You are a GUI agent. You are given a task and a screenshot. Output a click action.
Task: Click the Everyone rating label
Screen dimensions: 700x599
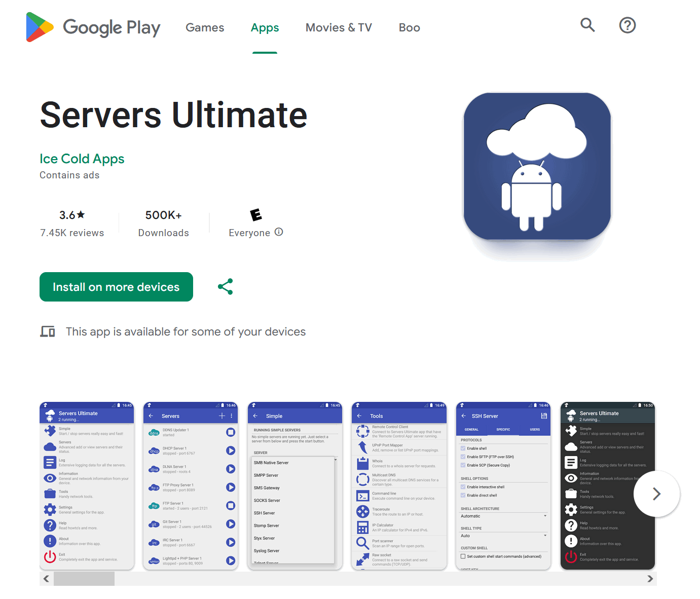249,233
